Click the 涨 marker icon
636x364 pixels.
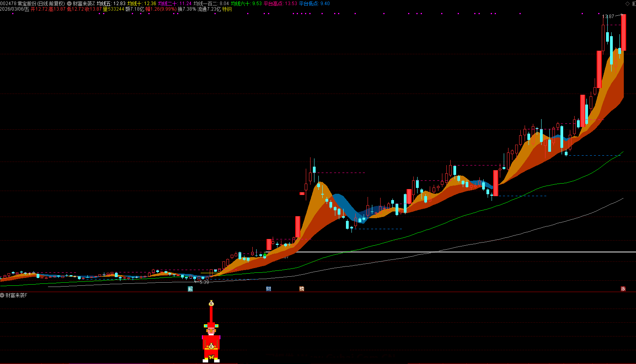click(x=623, y=289)
